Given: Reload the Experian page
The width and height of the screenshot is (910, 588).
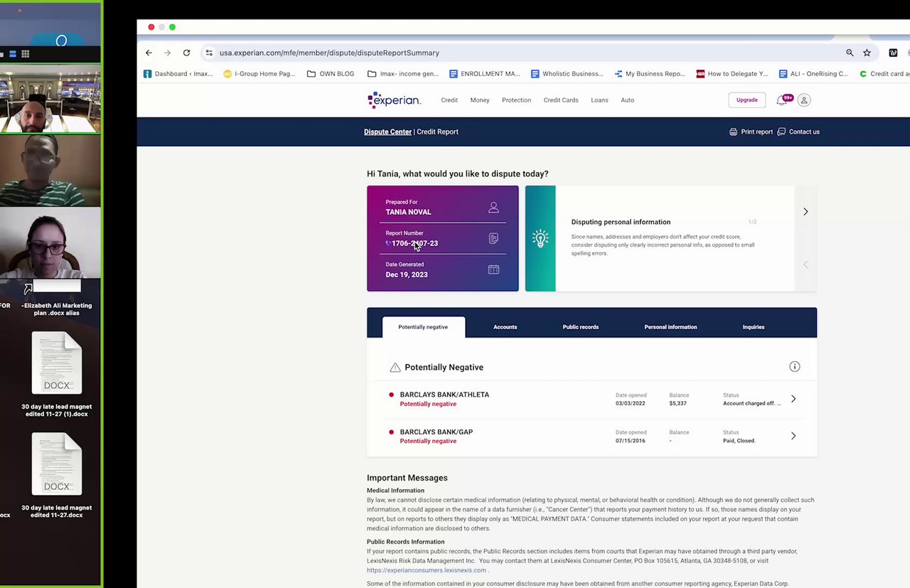Looking at the screenshot, I should (x=186, y=53).
